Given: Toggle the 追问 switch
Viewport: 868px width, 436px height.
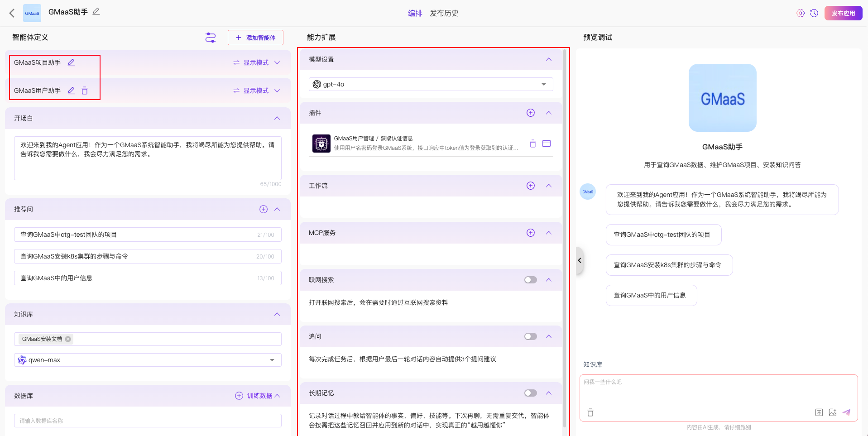Looking at the screenshot, I should click(x=531, y=336).
